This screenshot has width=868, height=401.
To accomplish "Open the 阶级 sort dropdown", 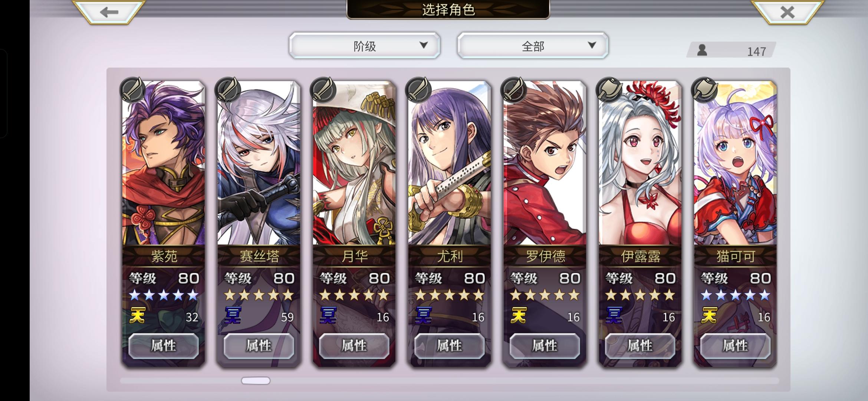I will [x=365, y=46].
